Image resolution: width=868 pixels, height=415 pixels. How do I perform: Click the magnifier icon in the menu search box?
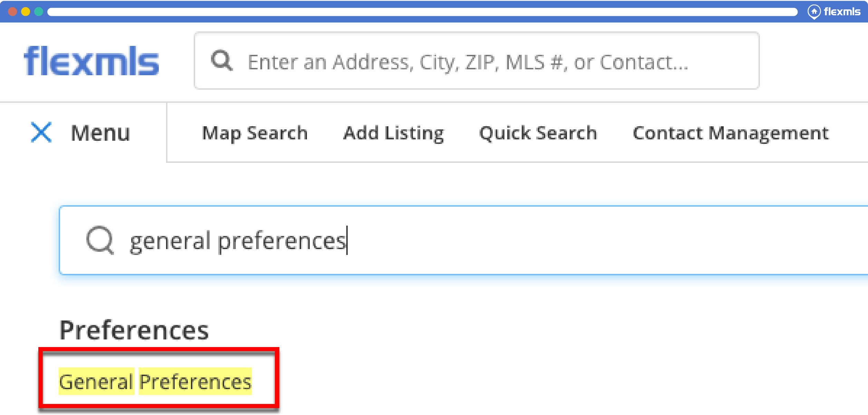coord(100,240)
